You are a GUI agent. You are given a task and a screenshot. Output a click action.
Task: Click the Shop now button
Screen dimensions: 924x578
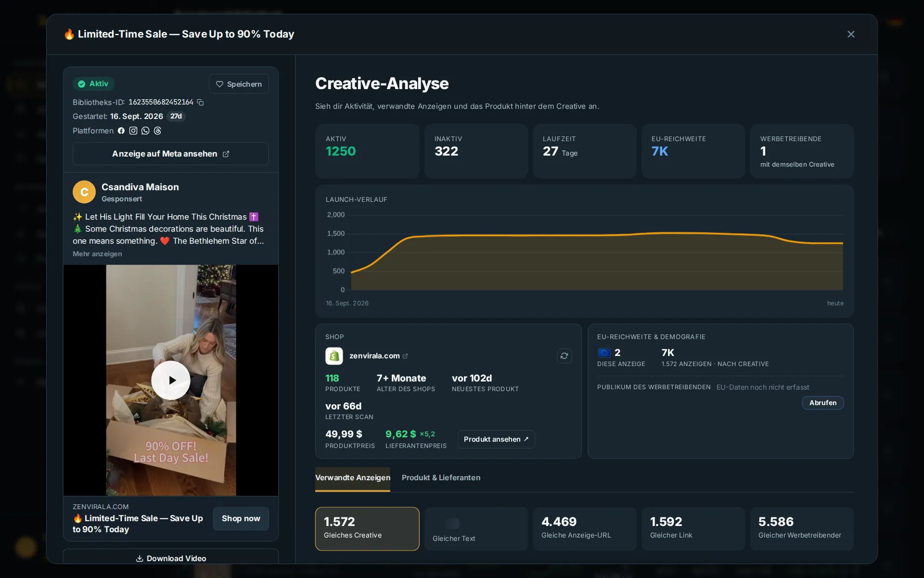[x=241, y=518]
